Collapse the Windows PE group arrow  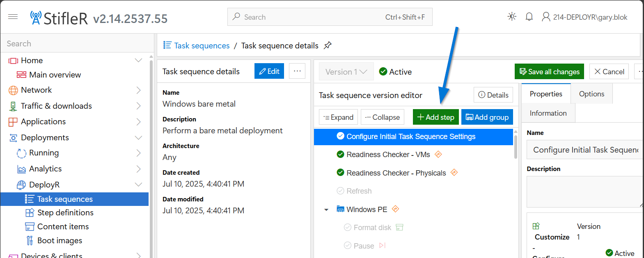326,210
